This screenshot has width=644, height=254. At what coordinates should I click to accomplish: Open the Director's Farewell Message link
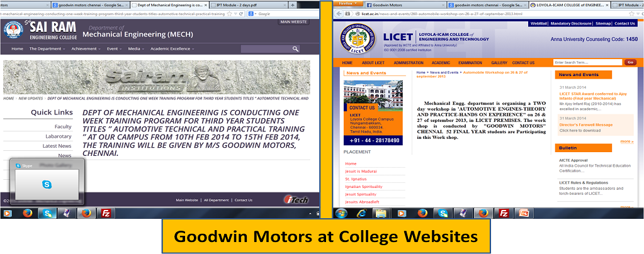pos(585,124)
